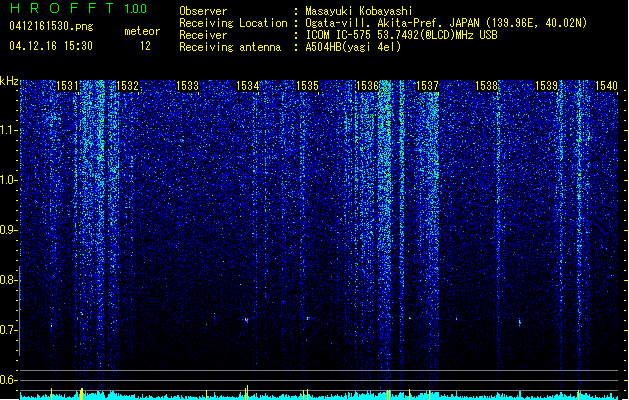Click the Receiving antenna label

click(x=230, y=47)
